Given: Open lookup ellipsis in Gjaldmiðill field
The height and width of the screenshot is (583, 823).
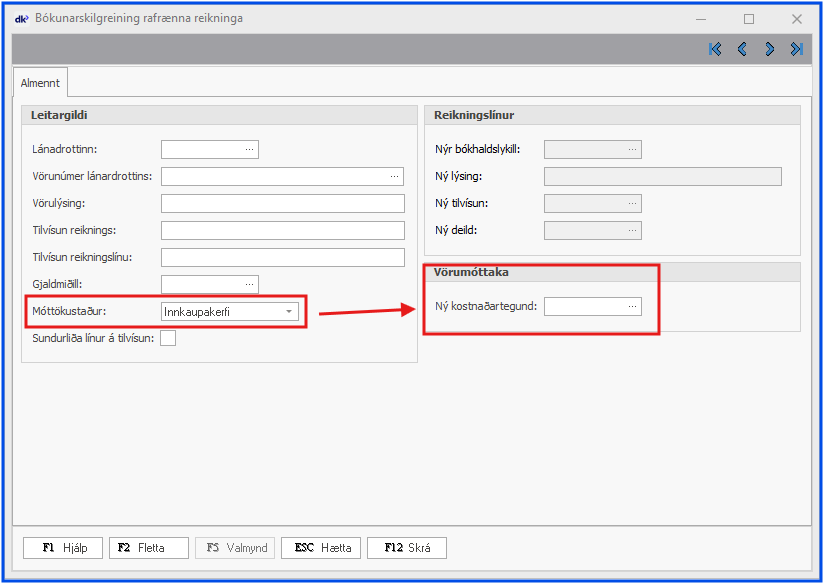Looking at the screenshot, I should tap(249, 285).
